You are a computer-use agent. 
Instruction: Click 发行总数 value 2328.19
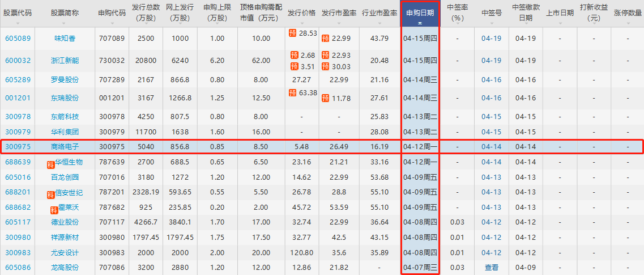[x=146, y=192]
